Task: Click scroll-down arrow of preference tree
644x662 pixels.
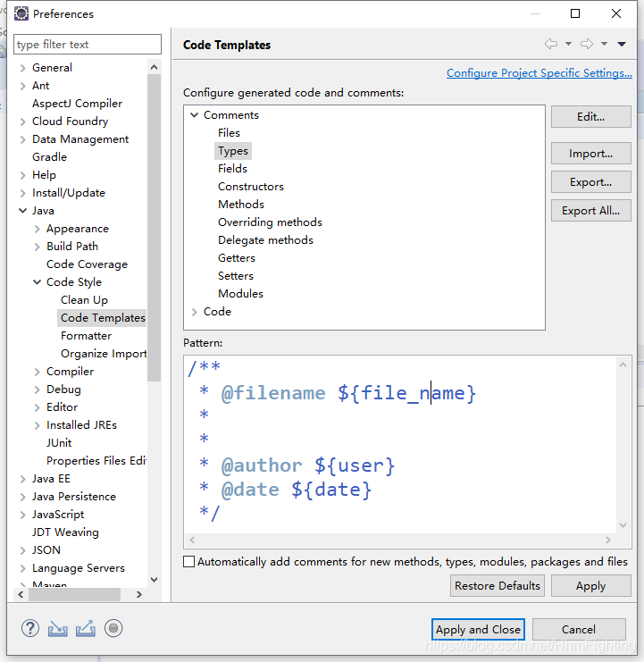Action: (154, 580)
